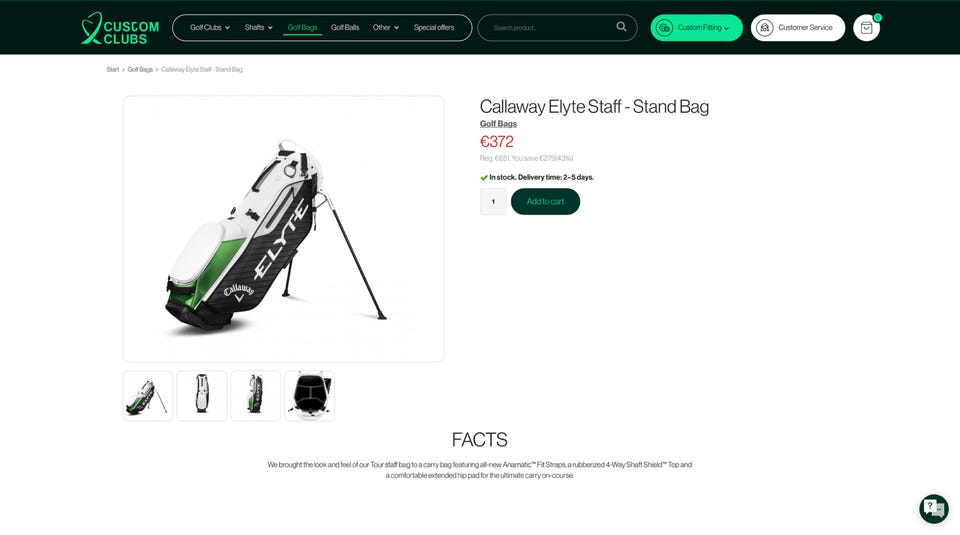
Task: Click the Custom Fitting icon
Action: click(x=664, y=28)
